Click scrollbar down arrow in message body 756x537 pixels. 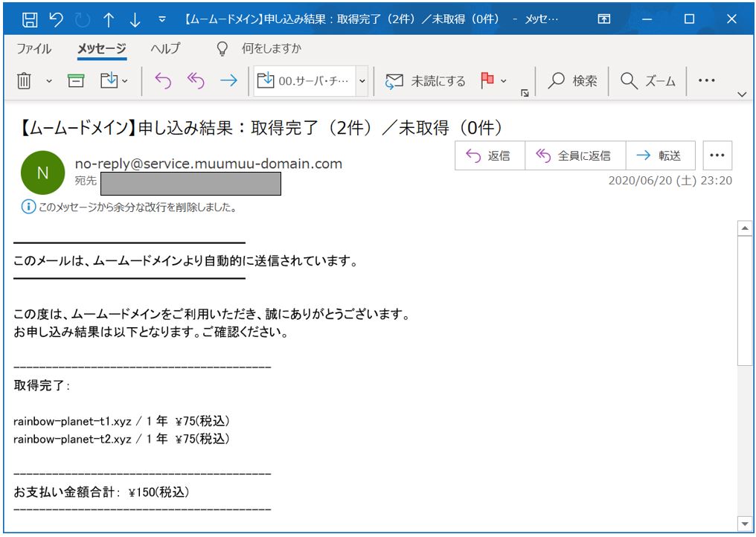coord(745,524)
